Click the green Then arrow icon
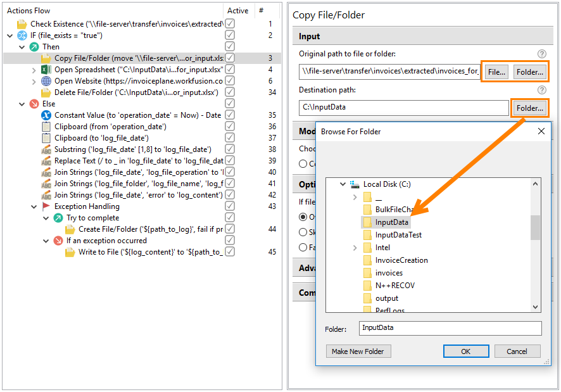 34,47
